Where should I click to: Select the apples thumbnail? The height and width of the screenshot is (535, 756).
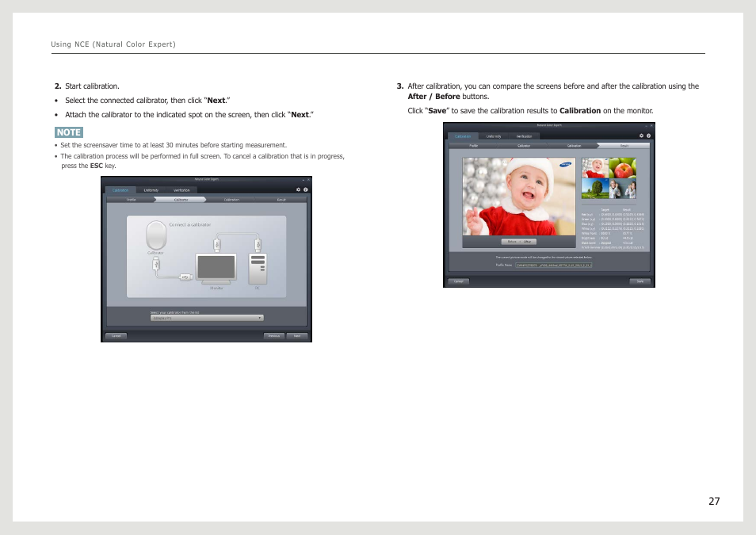[622, 168]
